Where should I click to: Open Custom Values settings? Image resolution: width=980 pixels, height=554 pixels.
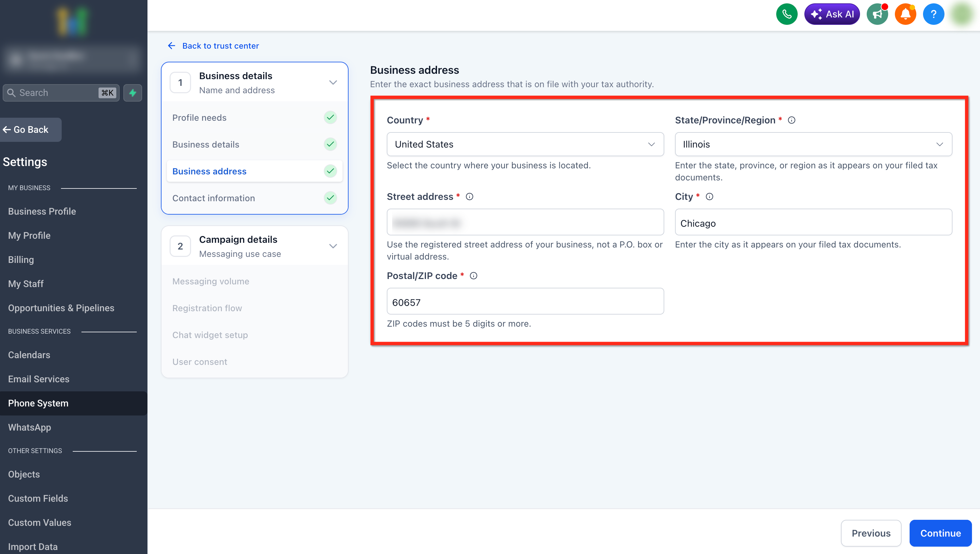click(x=40, y=522)
